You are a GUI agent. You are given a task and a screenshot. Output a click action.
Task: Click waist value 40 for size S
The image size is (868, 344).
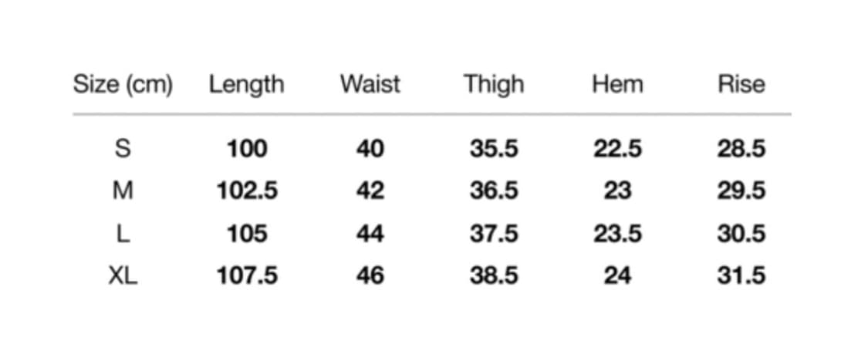(x=370, y=149)
